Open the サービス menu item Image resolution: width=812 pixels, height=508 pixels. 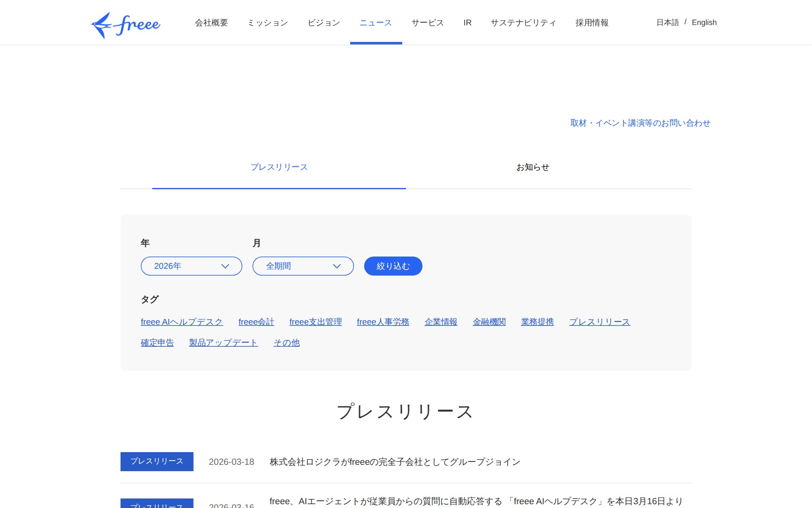[x=428, y=23]
